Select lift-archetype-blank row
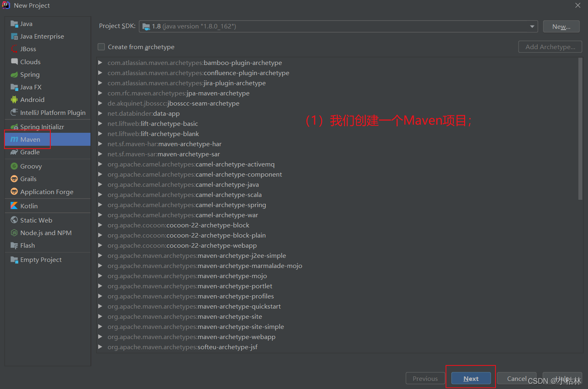 tap(337, 134)
